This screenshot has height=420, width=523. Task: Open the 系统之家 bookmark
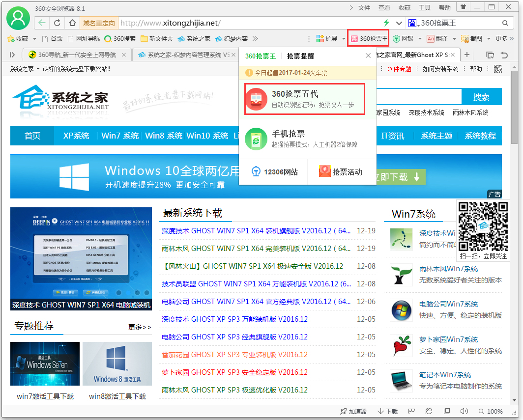194,39
